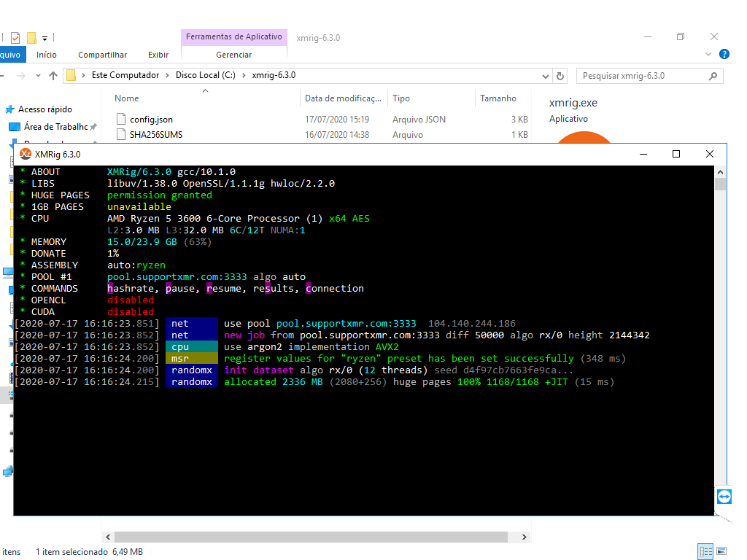Collapse the ribbon with the chevron near Help

coord(708,54)
